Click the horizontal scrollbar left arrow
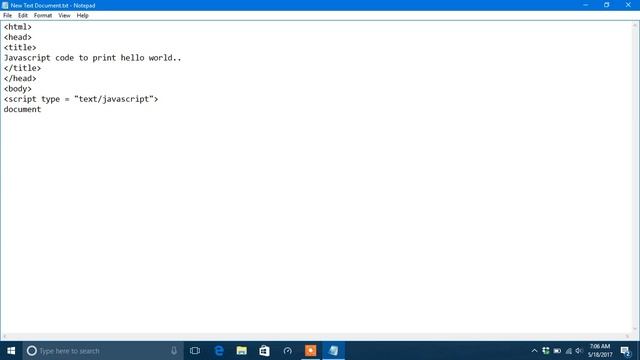Image resolution: width=640 pixels, height=360 pixels. 4,337
